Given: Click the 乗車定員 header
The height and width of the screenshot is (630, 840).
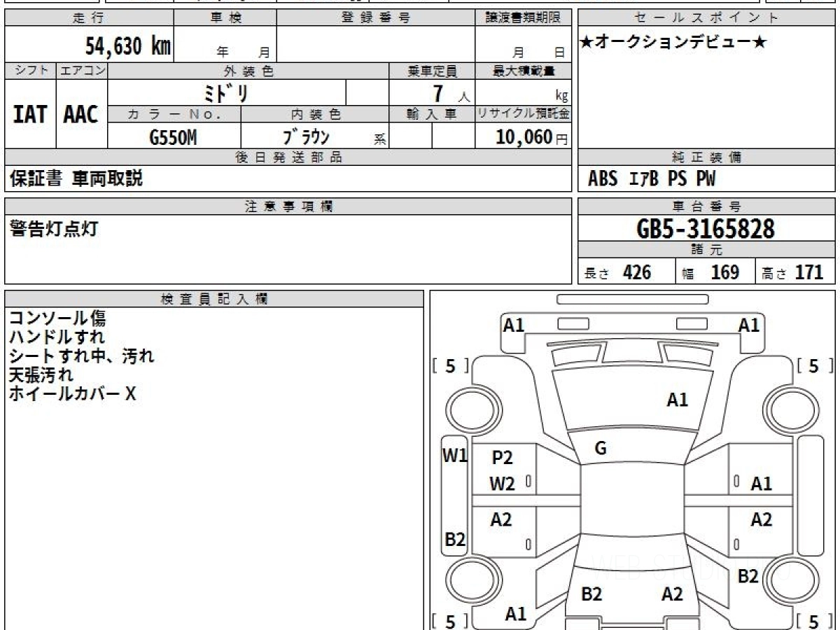Looking at the screenshot, I should pyautogui.click(x=432, y=71).
